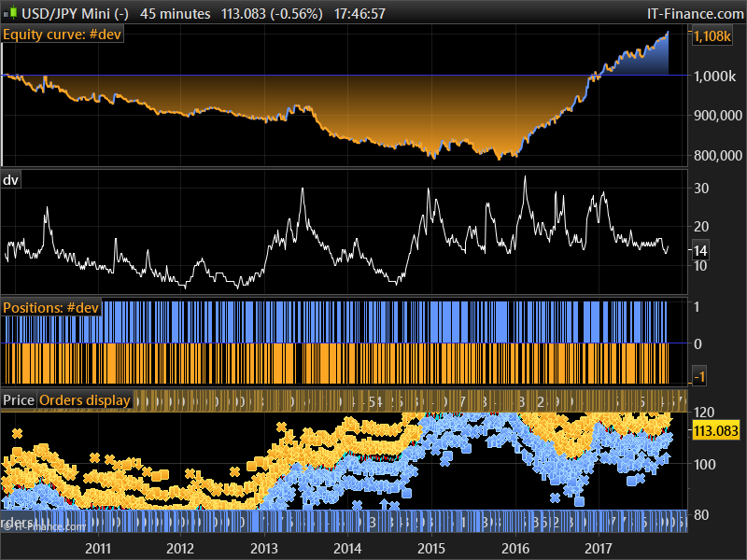Screen dimensions: 747x560
Task: Click the dv value tag showing 14
Action: coord(702,250)
